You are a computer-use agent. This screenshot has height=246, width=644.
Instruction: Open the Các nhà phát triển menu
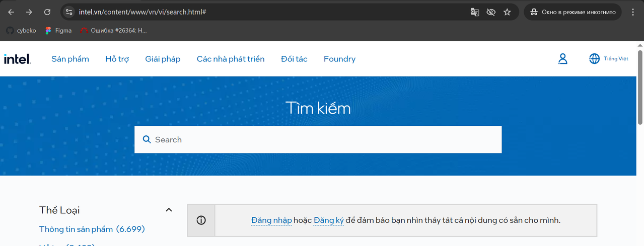click(231, 59)
